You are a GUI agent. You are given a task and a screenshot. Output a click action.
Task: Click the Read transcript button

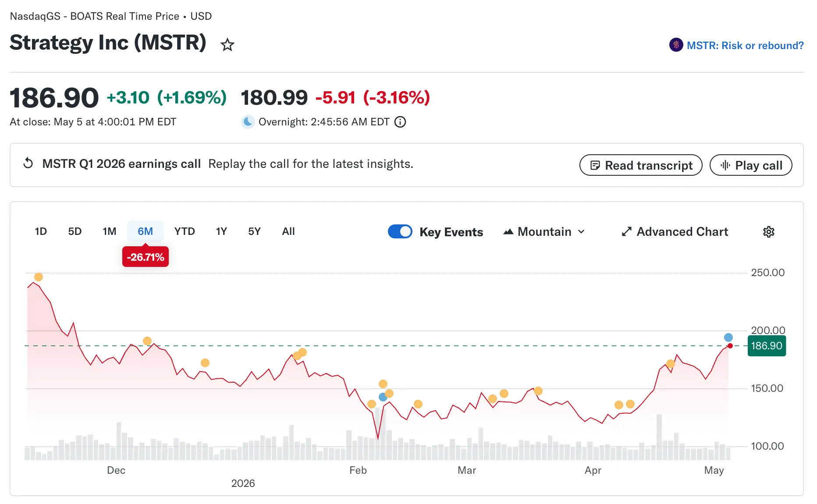click(641, 165)
